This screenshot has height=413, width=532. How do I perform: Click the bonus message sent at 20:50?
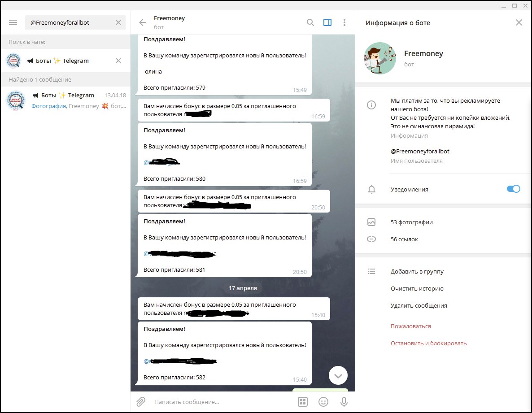click(x=234, y=201)
